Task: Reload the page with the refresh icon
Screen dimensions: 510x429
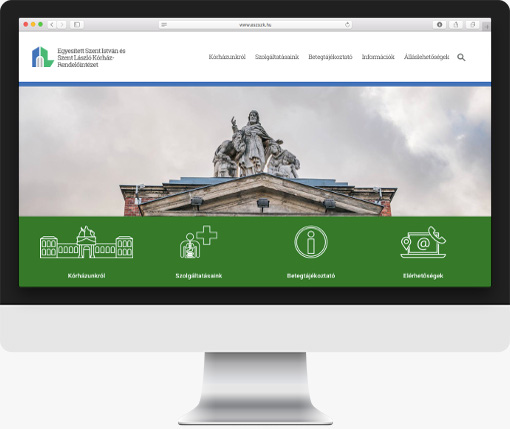Action: coord(347,25)
